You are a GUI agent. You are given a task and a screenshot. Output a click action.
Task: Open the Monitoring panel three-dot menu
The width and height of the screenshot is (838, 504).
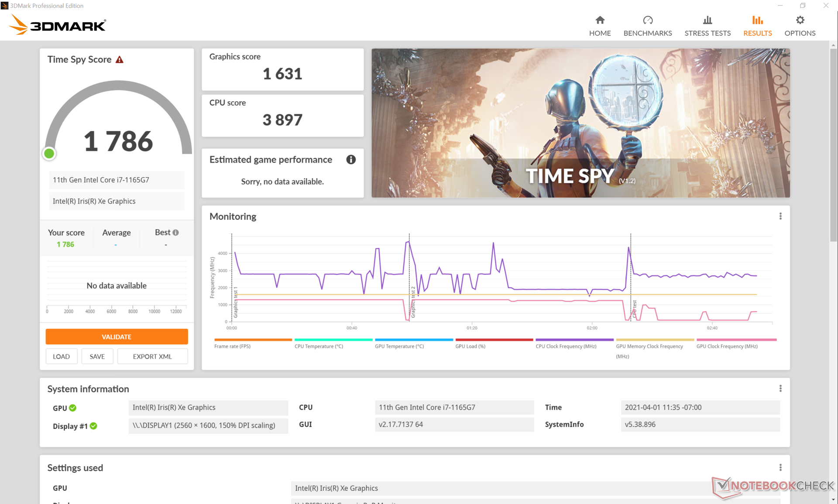(780, 216)
